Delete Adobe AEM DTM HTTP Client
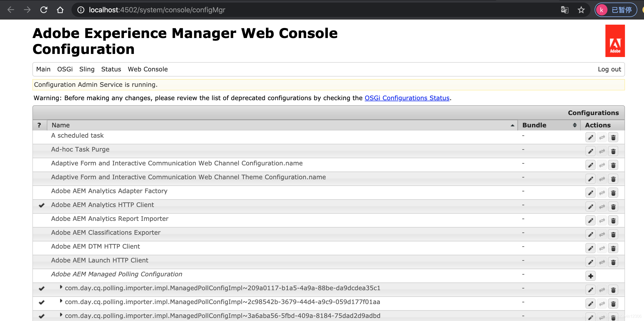 click(x=613, y=248)
